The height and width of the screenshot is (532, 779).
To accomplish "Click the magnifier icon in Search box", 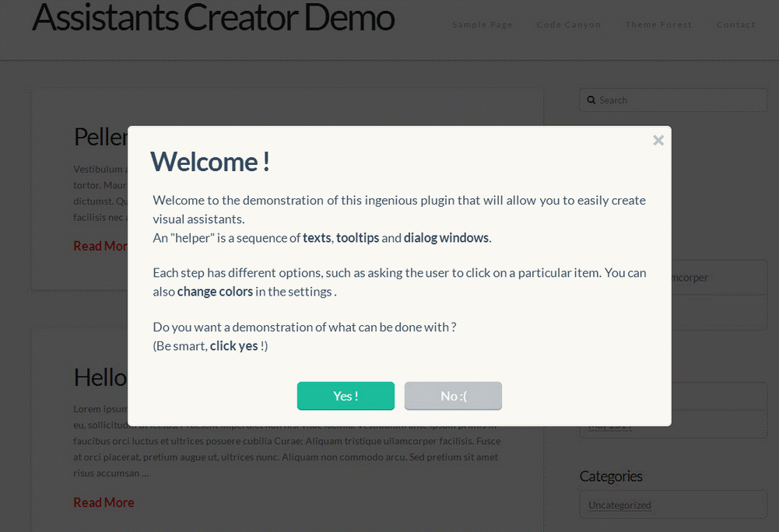I will (x=591, y=100).
